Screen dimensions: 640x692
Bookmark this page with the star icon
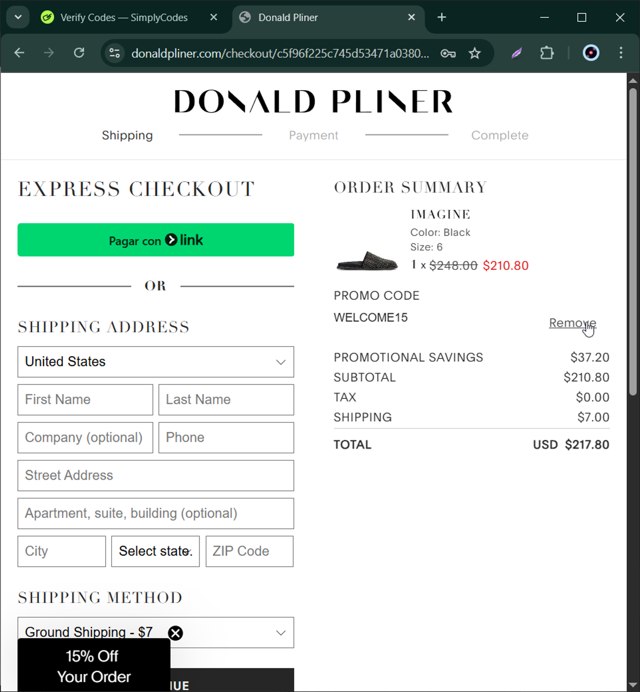(474, 53)
